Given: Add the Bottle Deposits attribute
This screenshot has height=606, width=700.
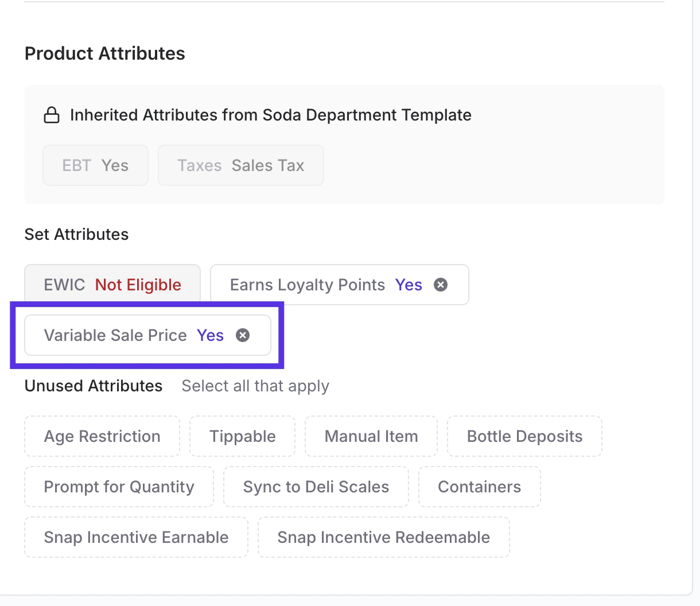Looking at the screenshot, I should pos(524,436).
